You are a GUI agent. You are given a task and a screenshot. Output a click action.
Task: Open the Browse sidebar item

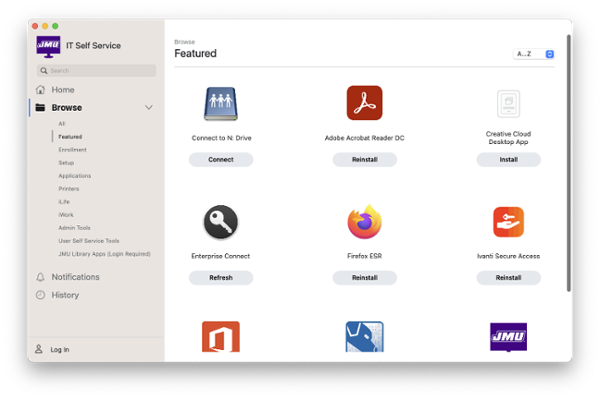tap(67, 108)
